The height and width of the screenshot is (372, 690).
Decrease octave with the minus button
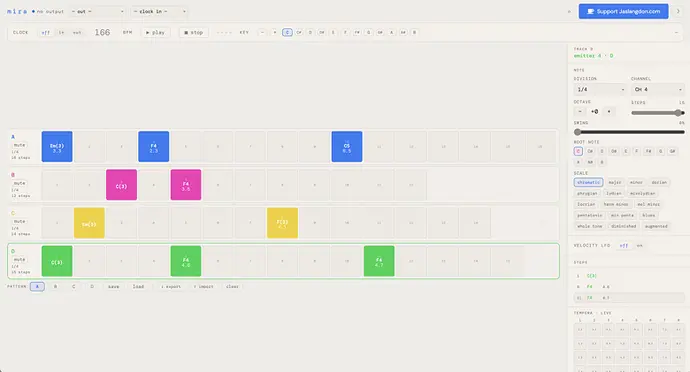(580, 112)
